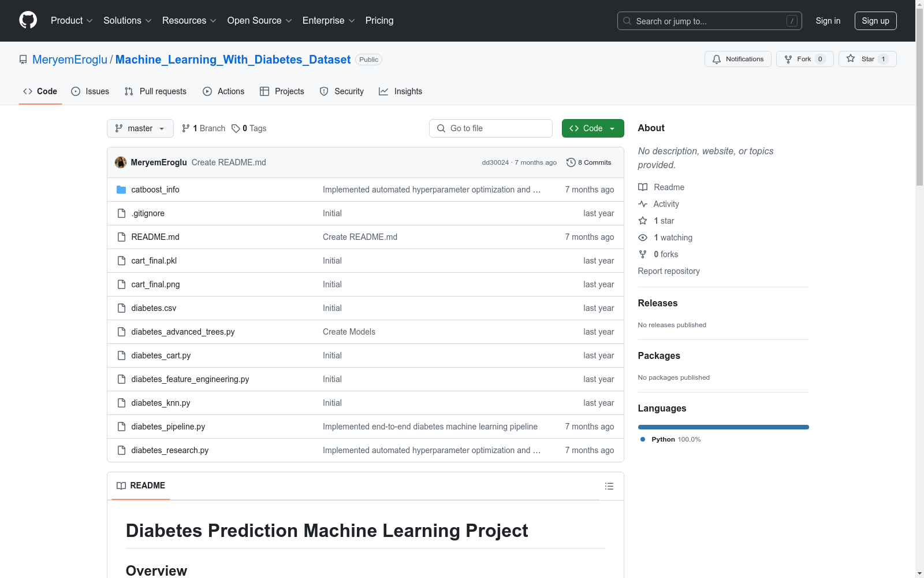Switch to the Insights tab

(401, 91)
